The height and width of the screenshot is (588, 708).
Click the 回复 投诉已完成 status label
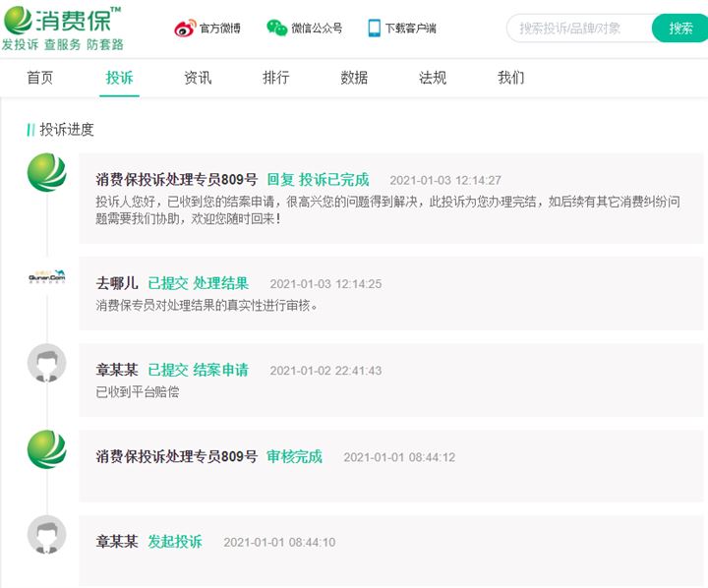318,180
